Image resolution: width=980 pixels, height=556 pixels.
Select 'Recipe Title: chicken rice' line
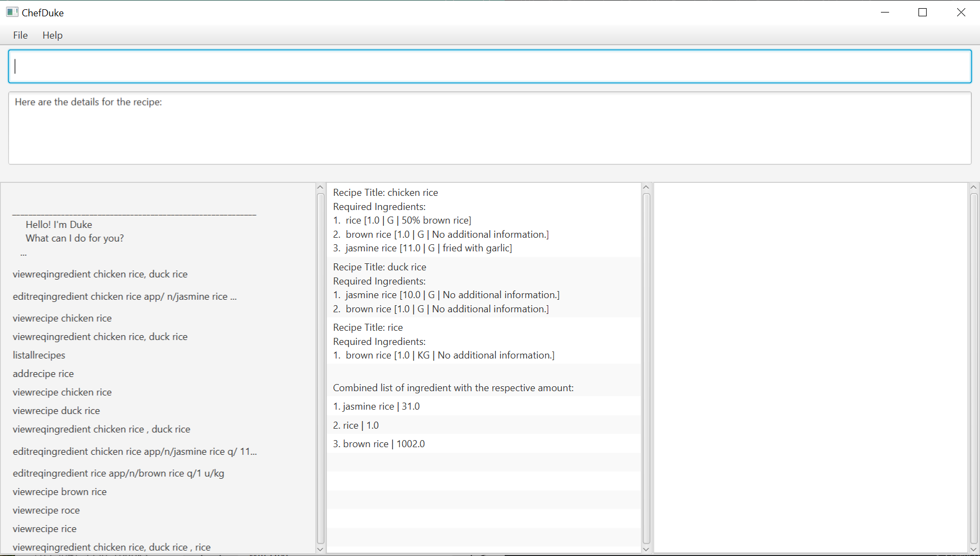pos(385,193)
